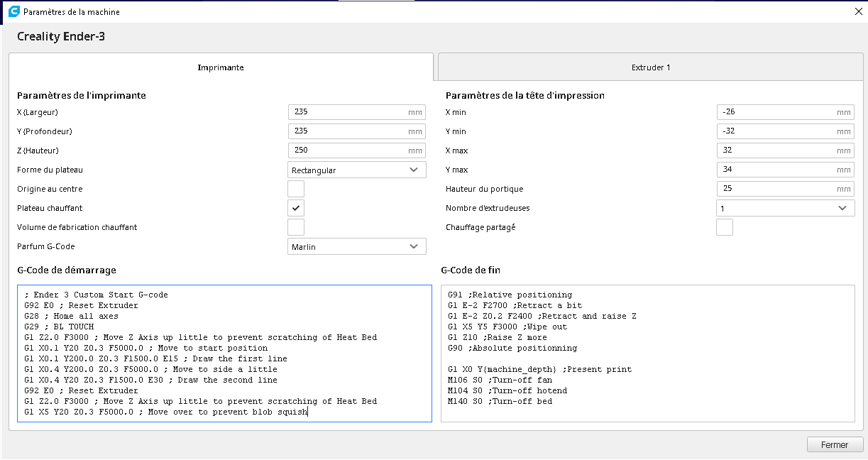This screenshot has height=460, width=868.
Task: Click the Hauteur du portique field
Action: 786,189
